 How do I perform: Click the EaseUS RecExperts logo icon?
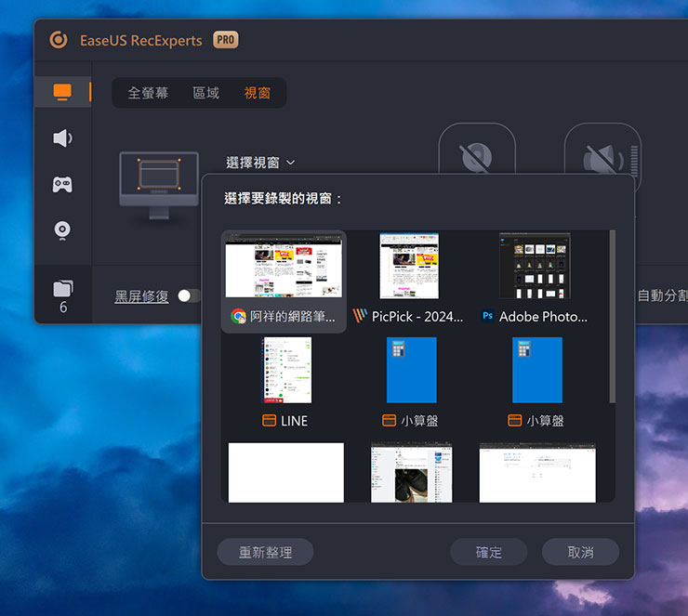tap(59, 40)
